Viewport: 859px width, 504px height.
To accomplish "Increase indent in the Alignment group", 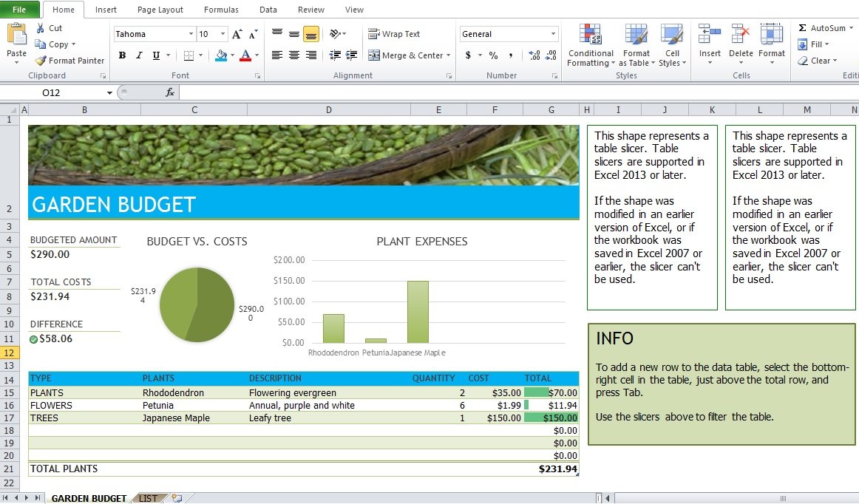I will [x=351, y=55].
